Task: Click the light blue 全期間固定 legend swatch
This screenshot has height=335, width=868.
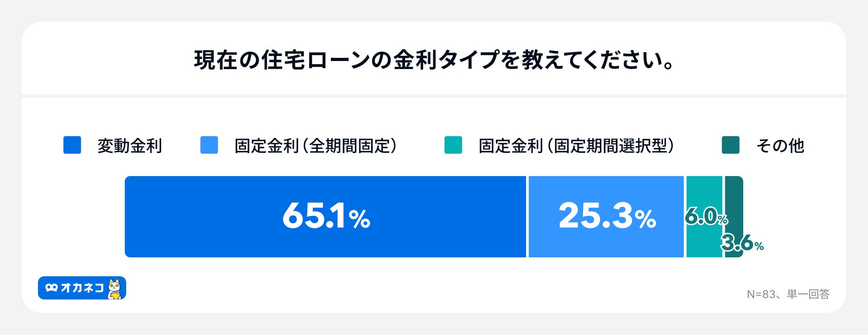Action: [x=209, y=145]
